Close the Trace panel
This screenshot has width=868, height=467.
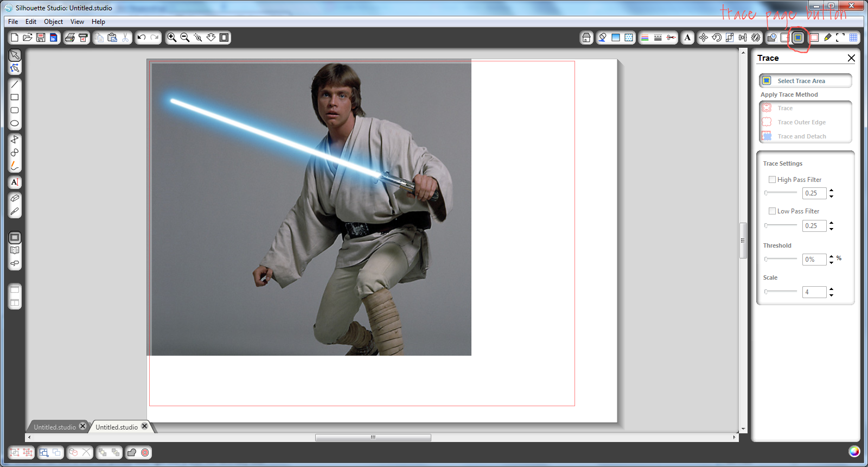(x=851, y=58)
